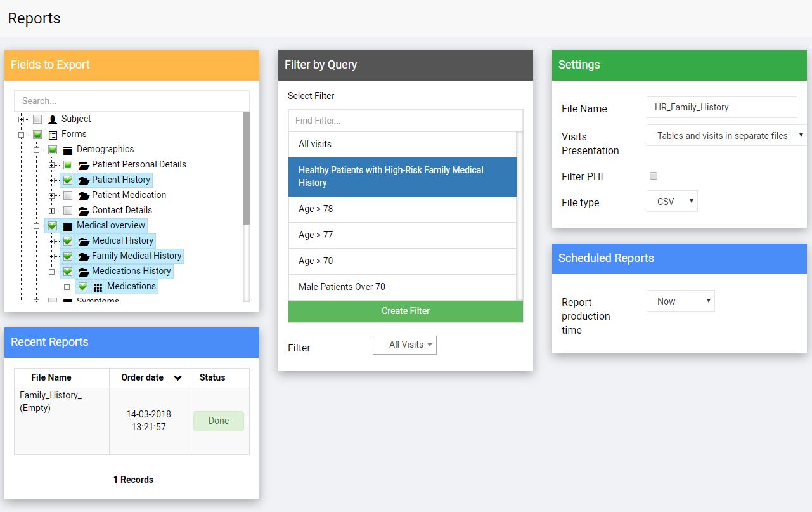Uncheck the Patient History checkbox
812x512 pixels.
pos(68,180)
